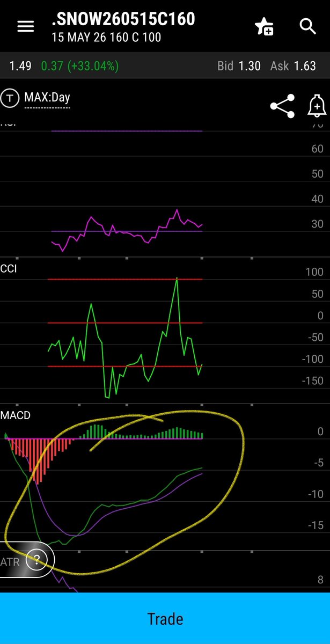Open the symbol search magnifier
The image size is (330, 644).
[x=308, y=26]
